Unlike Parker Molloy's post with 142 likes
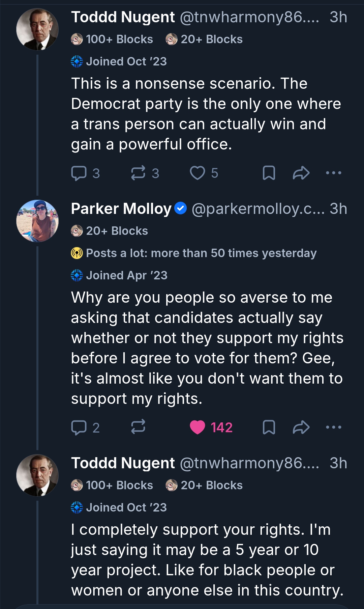Screen dimensions: 364x609 coord(198,427)
